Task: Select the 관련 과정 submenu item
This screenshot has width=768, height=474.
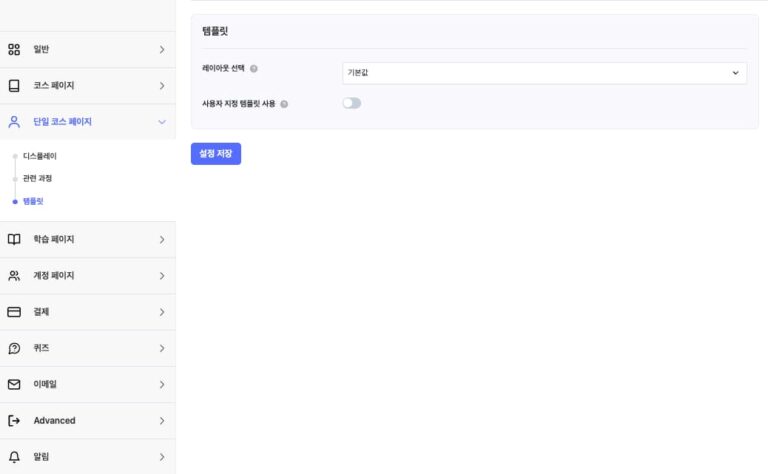Action: [x=37, y=178]
